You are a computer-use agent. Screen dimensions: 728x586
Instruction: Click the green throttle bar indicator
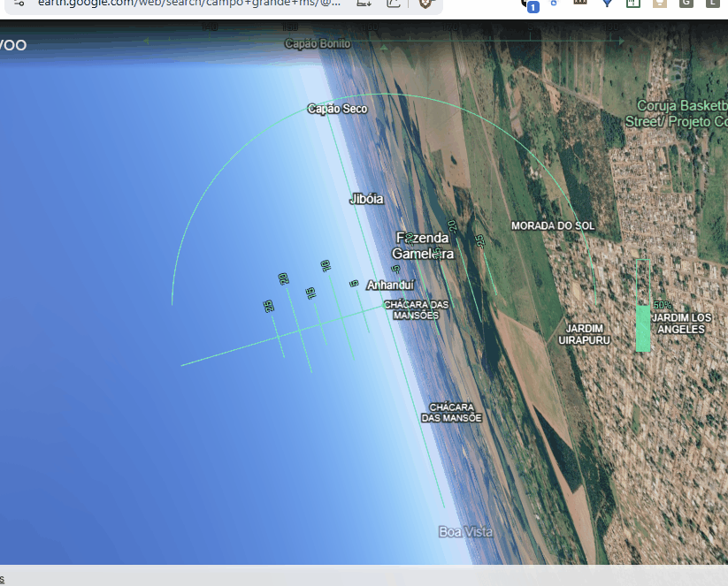(643, 305)
